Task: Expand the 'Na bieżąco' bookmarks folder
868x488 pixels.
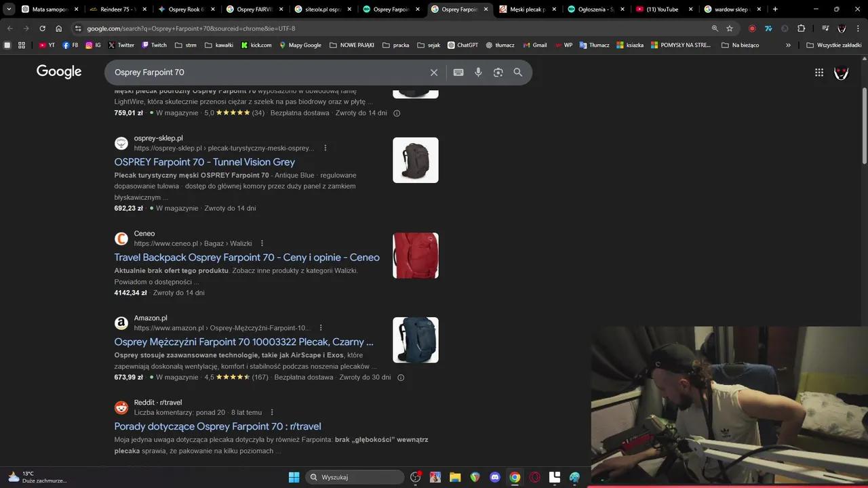Action: tap(741, 45)
